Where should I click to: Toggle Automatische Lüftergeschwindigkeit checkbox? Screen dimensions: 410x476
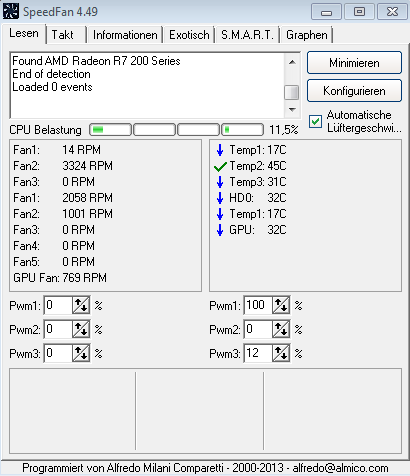(x=315, y=121)
